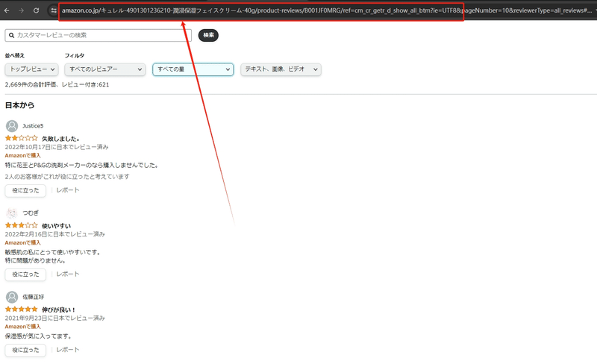The width and height of the screenshot is (597, 364).
Task: Open つむぎ profile avatar image
Action: pyautogui.click(x=12, y=213)
